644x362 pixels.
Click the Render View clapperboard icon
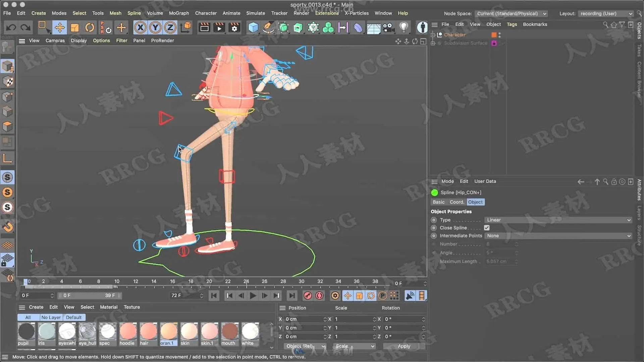(x=204, y=27)
